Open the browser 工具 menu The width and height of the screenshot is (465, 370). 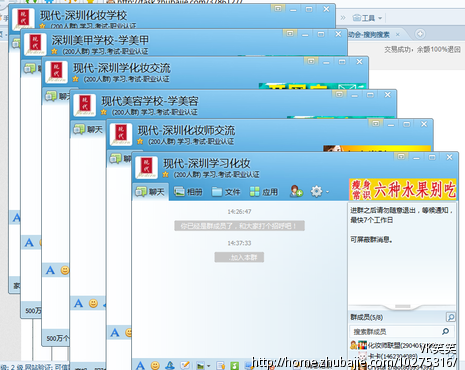pyautogui.click(x=367, y=18)
